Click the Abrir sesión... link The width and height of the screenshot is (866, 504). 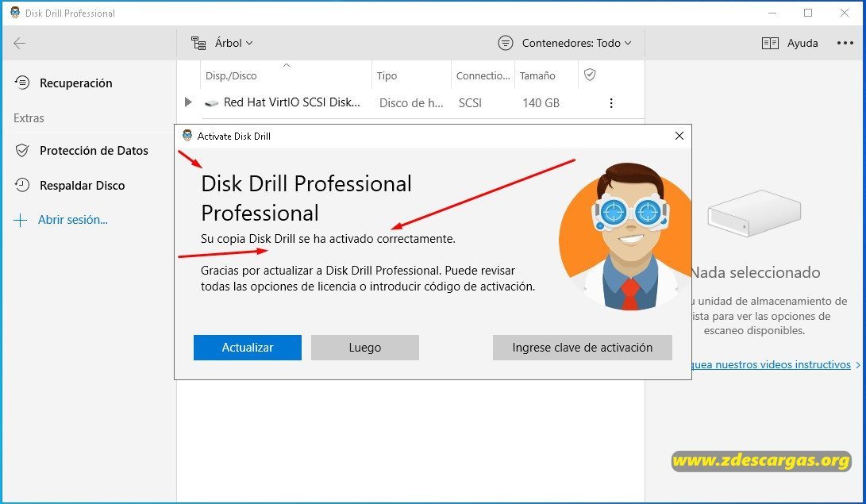[73, 220]
